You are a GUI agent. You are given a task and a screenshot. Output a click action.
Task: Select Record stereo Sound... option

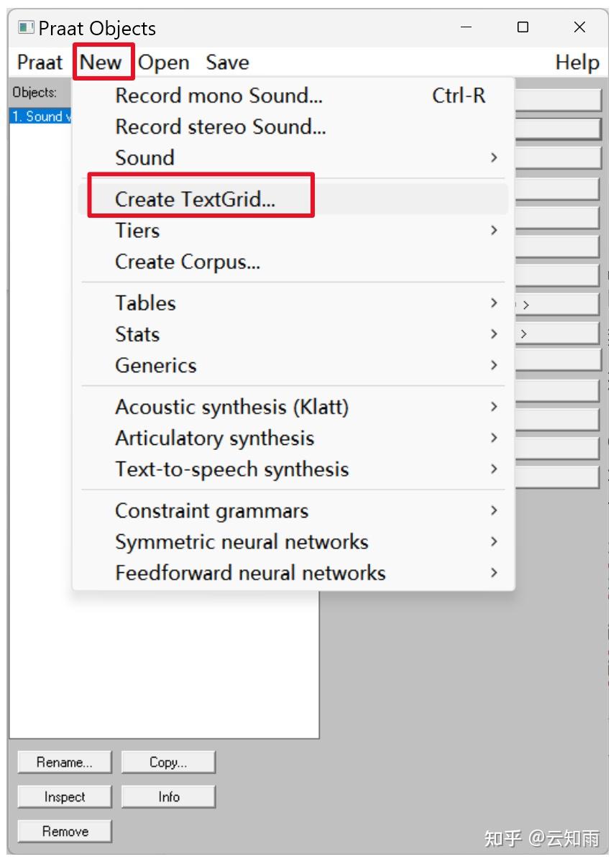(220, 127)
